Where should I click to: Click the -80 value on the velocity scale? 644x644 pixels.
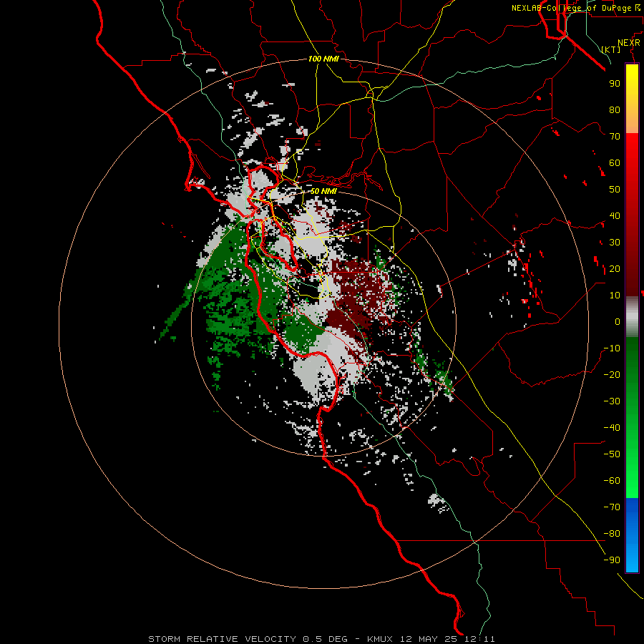[612, 534]
